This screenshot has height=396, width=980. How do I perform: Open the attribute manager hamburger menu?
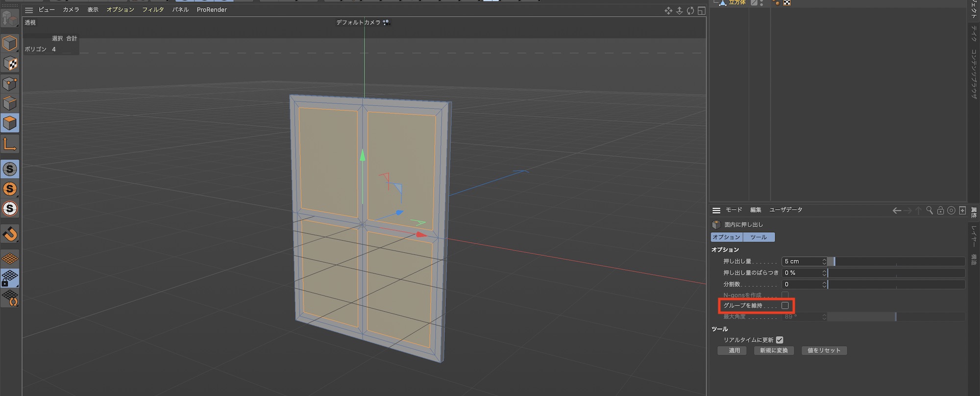[716, 210]
